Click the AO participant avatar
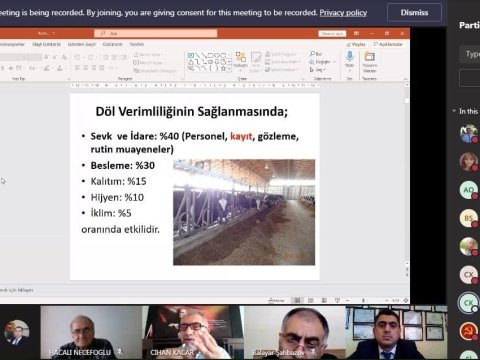The image size is (480, 360). click(x=468, y=190)
